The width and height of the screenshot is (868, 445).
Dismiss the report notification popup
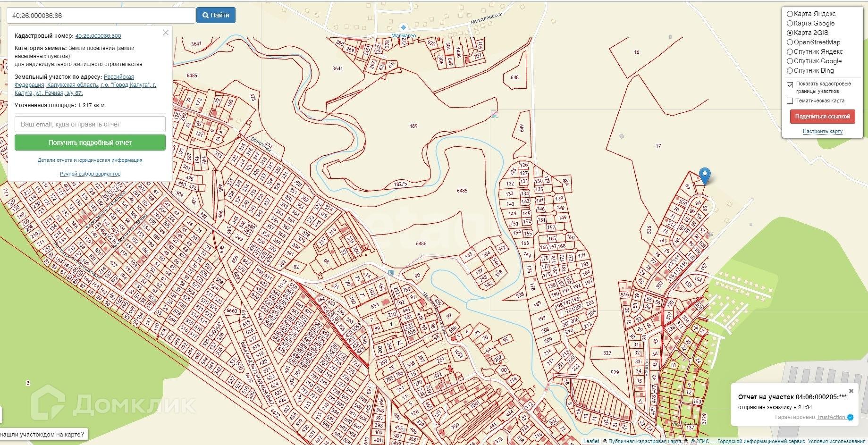click(851, 391)
